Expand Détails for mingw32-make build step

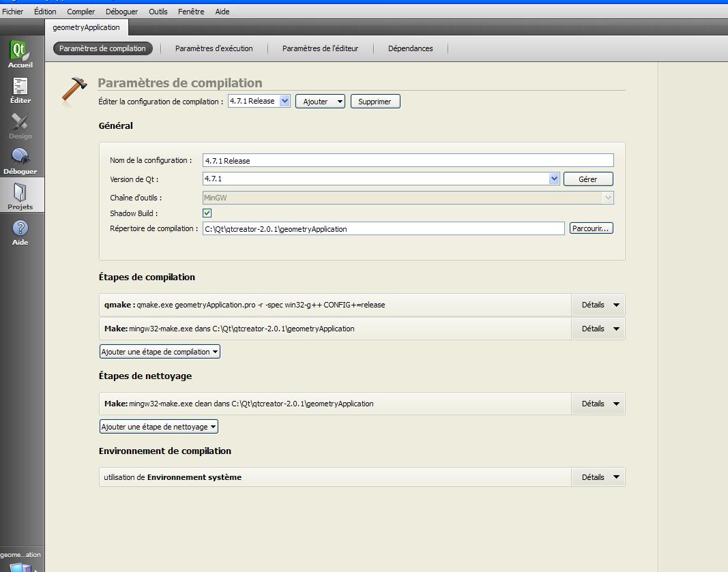[598, 329]
